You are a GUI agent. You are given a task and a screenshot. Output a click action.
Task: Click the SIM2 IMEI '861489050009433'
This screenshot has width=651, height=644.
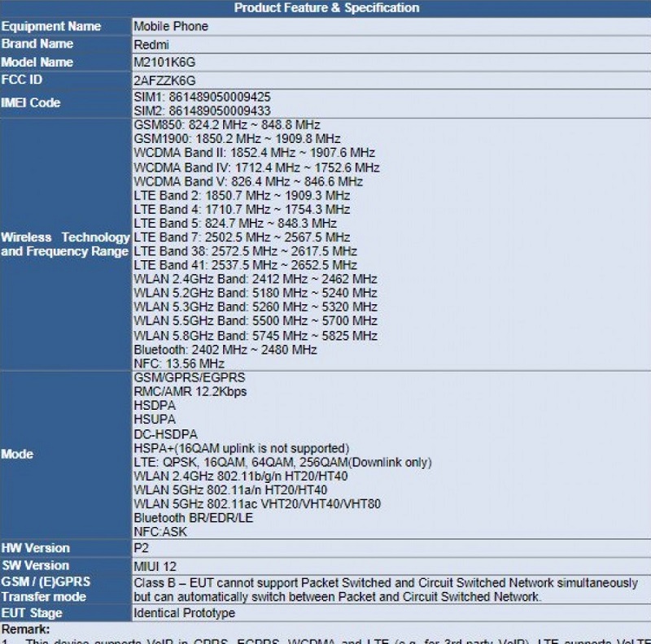[x=220, y=111]
